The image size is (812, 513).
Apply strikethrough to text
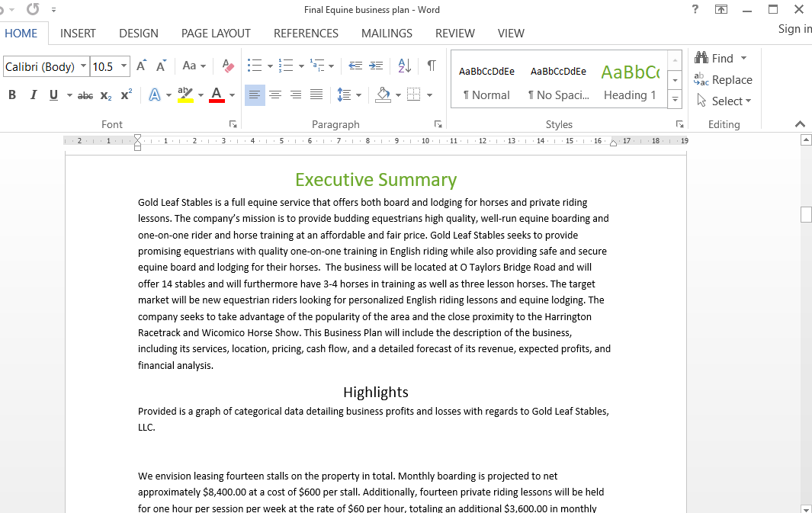[85, 95]
